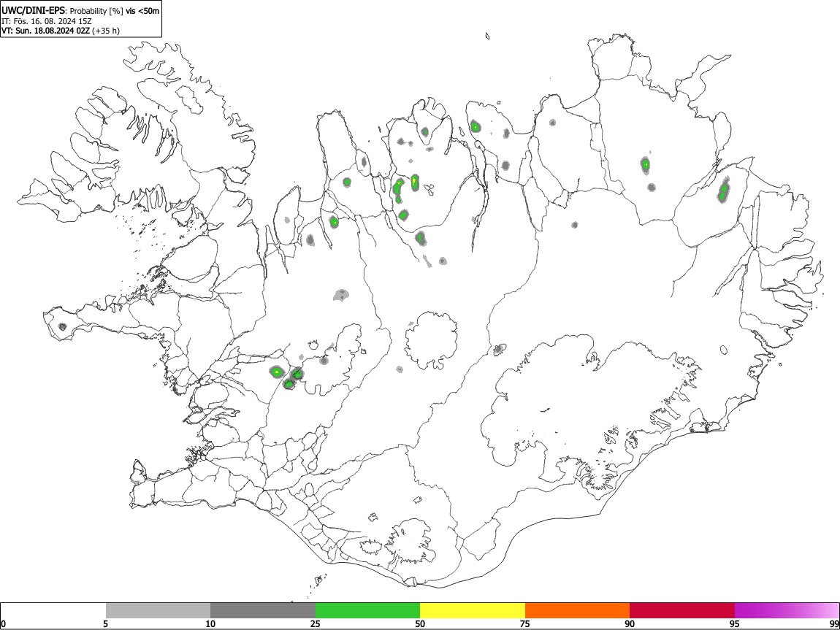The width and height of the screenshot is (840, 630).
Task: Click the legend label '5'
Action: click(x=105, y=623)
